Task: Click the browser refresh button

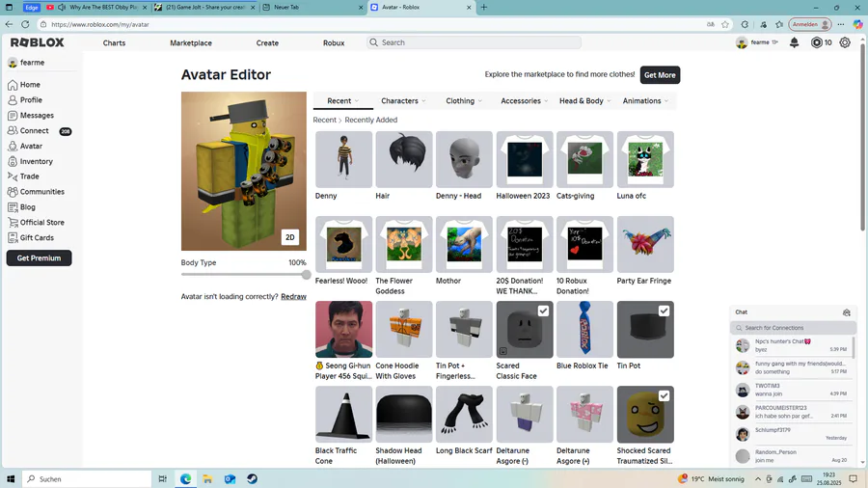Action: point(25,24)
